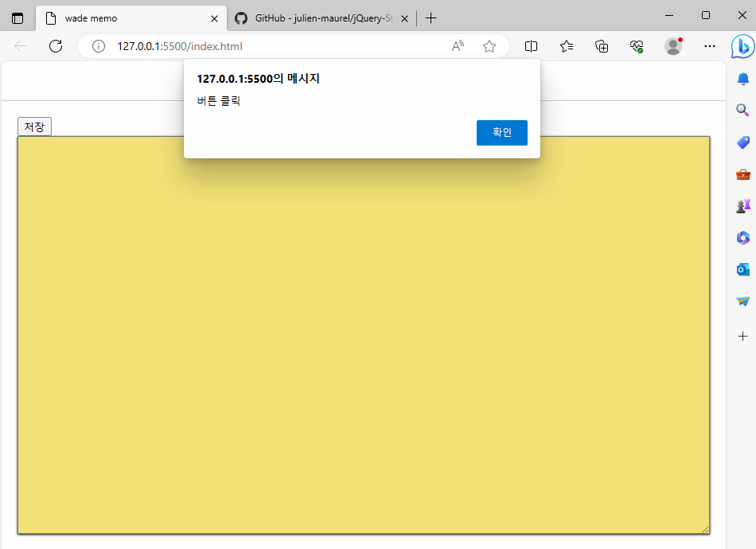Screen dimensions: 756x549
Task: Click the 저장 save button
Action: click(x=34, y=127)
